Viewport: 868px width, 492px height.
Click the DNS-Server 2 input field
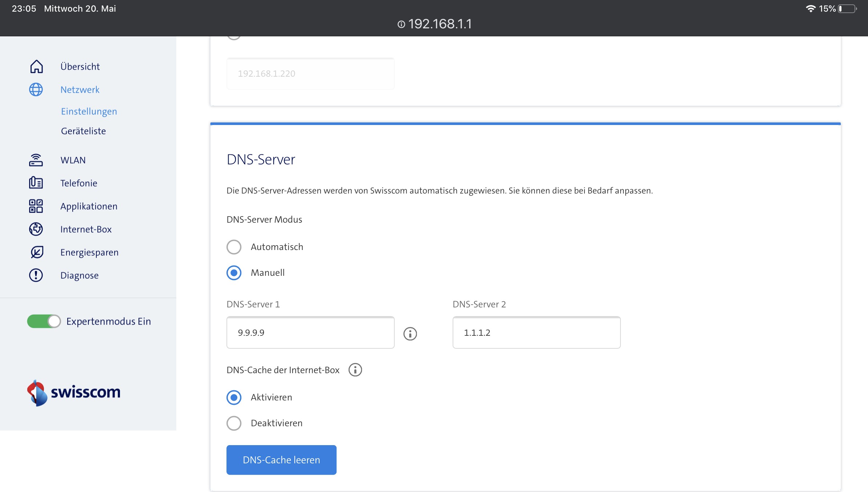point(536,332)
